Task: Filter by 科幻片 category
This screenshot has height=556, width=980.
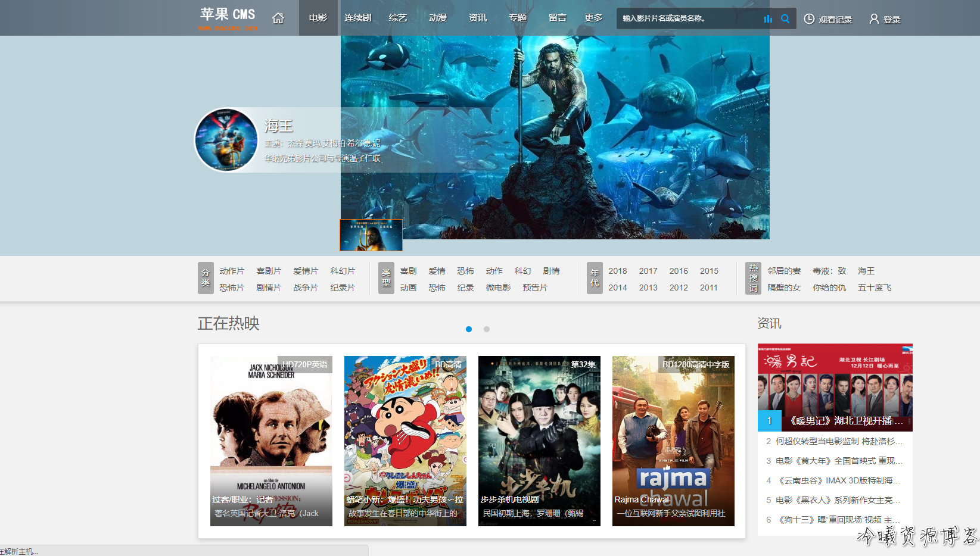Action: (x=343, y=271)
